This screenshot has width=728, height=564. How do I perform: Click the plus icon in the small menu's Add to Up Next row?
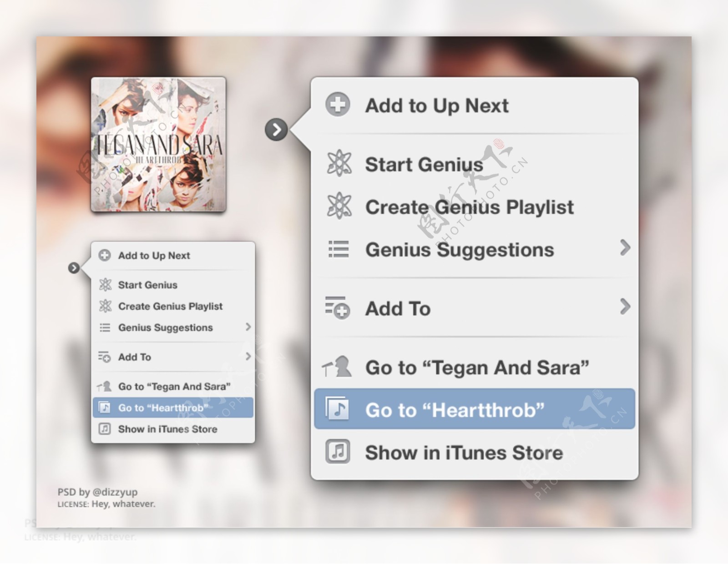click(x=105, y=255)
